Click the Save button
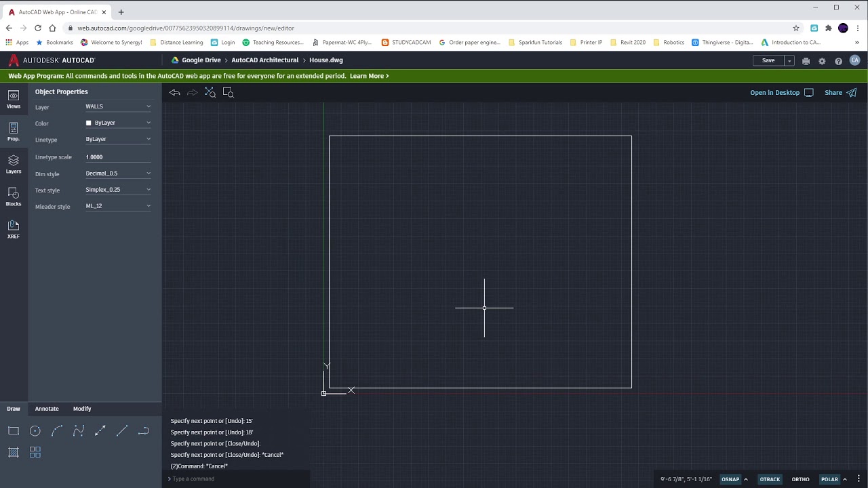This screenshot has width=868, height=488. coord(768,60)
